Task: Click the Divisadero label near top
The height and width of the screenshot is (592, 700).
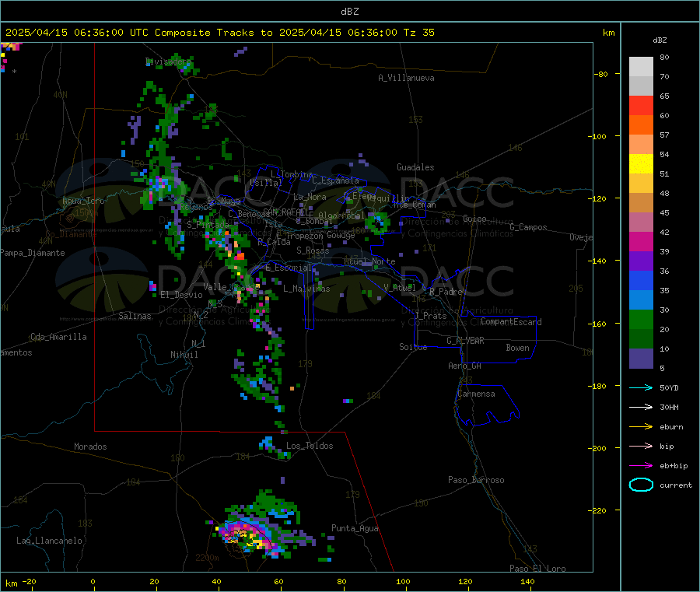Action: coord(168,61)
